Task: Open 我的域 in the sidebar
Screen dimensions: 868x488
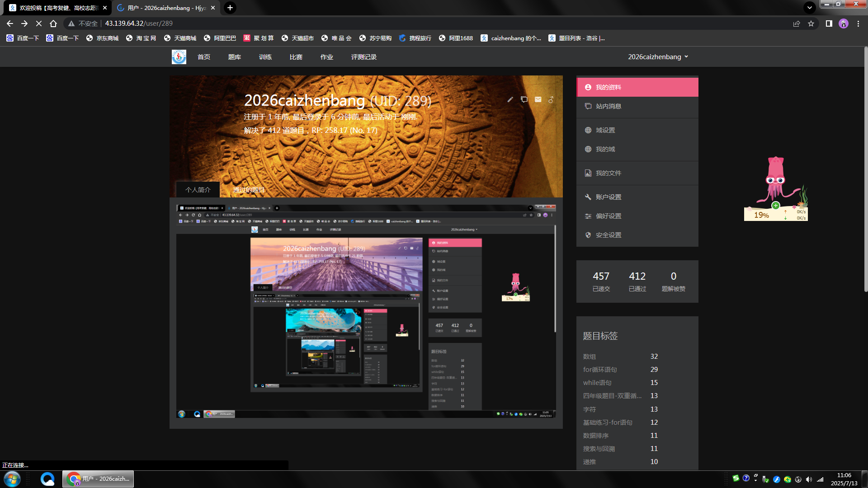Action: pos(637,149)
